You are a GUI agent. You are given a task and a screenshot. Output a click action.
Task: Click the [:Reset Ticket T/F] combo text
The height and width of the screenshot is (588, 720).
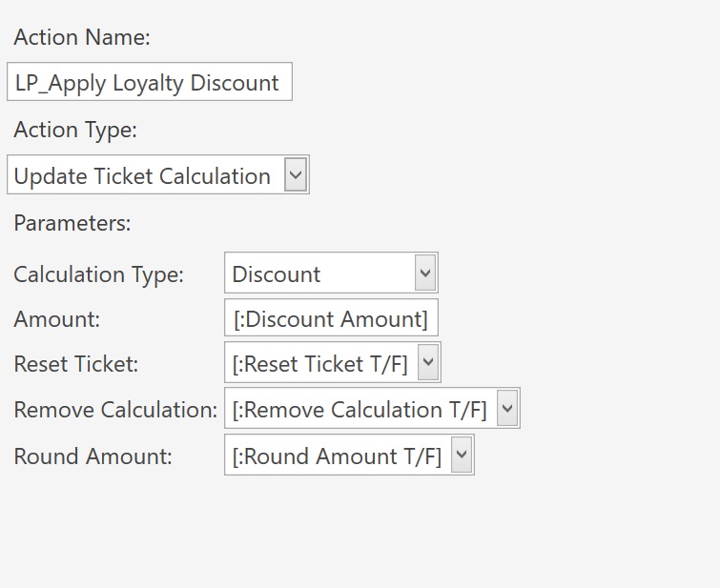[x=320, y=364]
